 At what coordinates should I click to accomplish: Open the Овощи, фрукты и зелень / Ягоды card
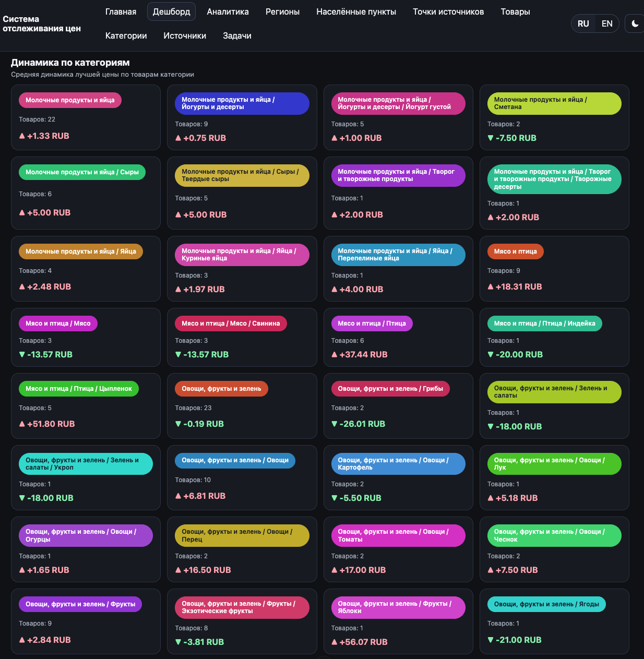point(554,621)
